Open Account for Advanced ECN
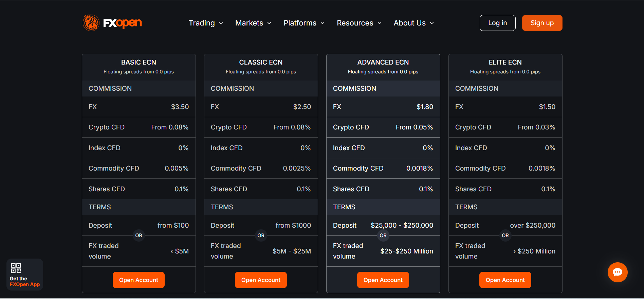 (383, 280)
